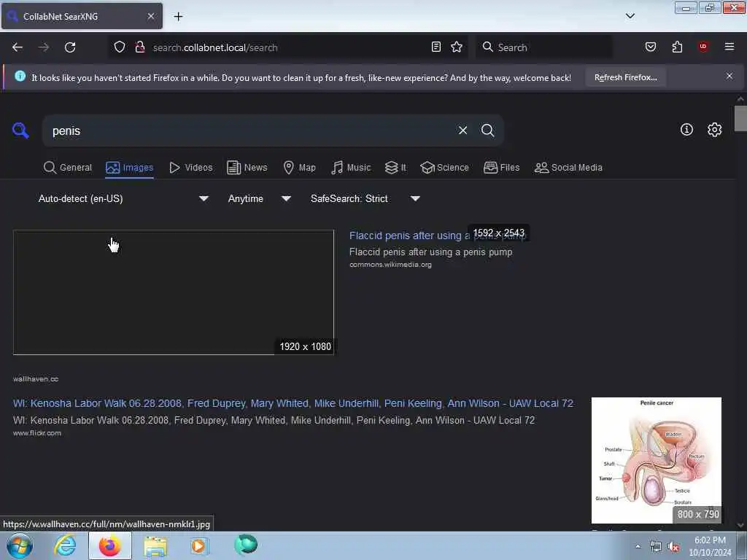Screen dimensions: 747x560
Task: Click the wallhaven.cc source text
Action: point(36,379)
